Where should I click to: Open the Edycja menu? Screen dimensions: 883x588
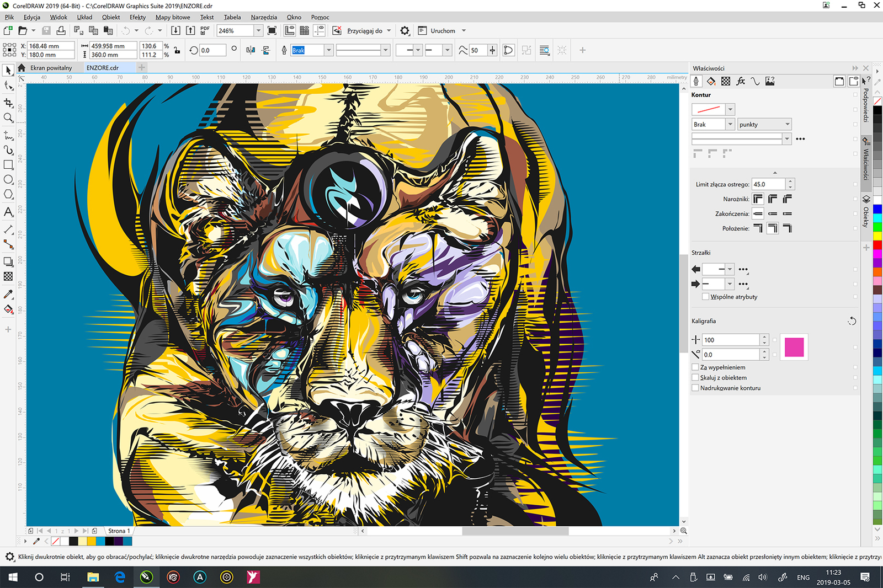point(31,17)
